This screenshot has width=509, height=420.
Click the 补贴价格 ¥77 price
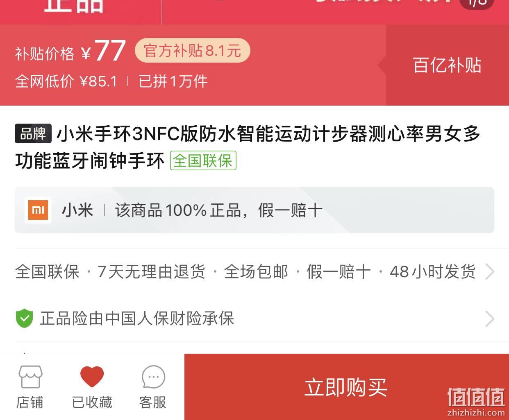point(70,52)
